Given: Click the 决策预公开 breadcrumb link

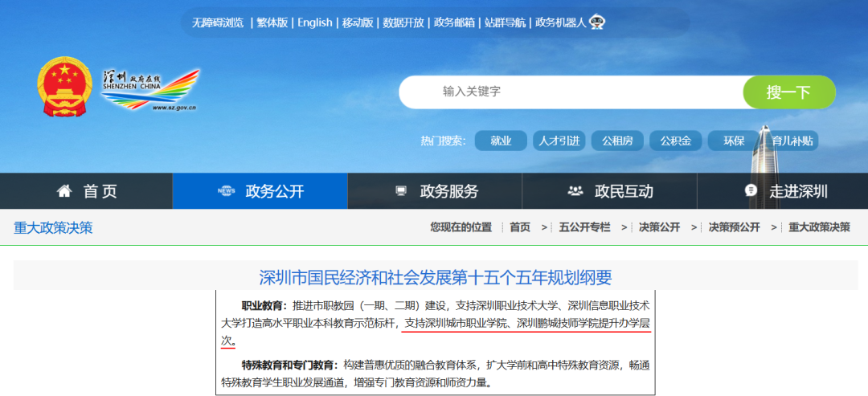Looking at the screenshot, I should click(734, 227).
